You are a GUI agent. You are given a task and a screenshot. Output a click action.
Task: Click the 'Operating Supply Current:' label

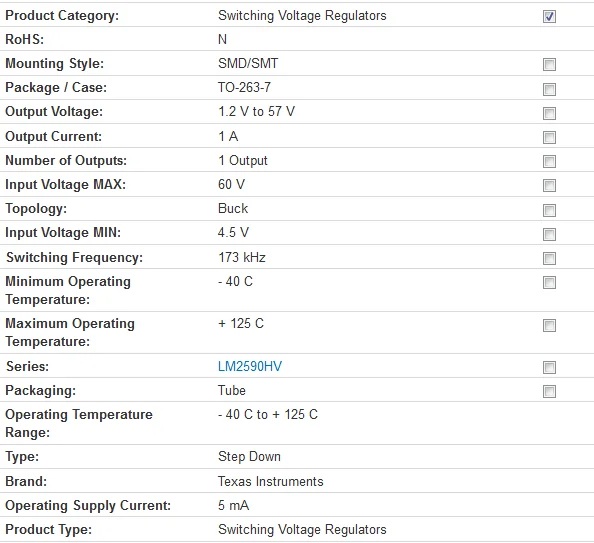88,505
